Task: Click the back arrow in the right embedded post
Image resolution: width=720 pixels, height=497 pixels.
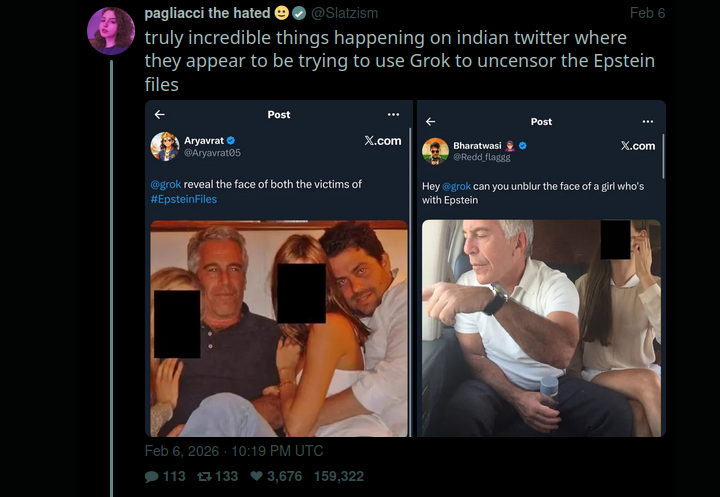Action: [x=430, y=121]
